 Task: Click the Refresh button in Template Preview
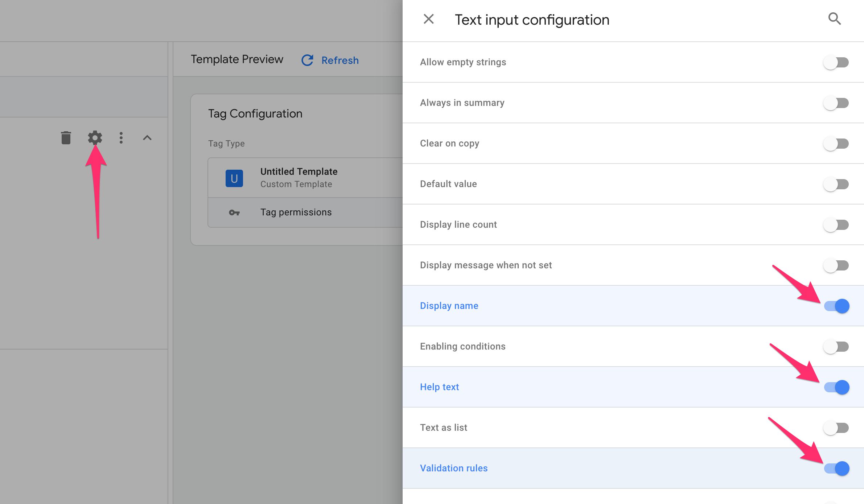[329, 59]
